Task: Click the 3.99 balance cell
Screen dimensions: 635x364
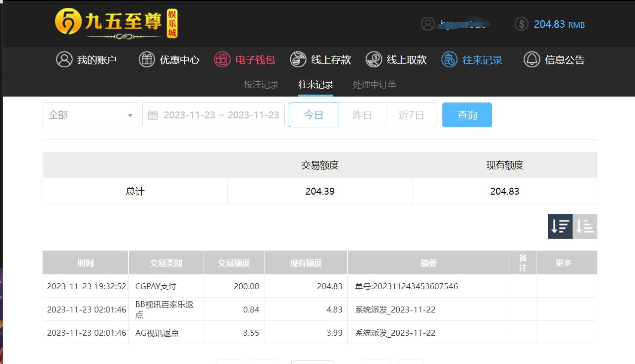Action: pyautogui.click(x=334, y=333)
